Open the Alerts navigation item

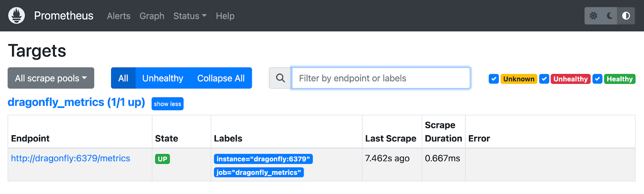[x=119, y=16]
